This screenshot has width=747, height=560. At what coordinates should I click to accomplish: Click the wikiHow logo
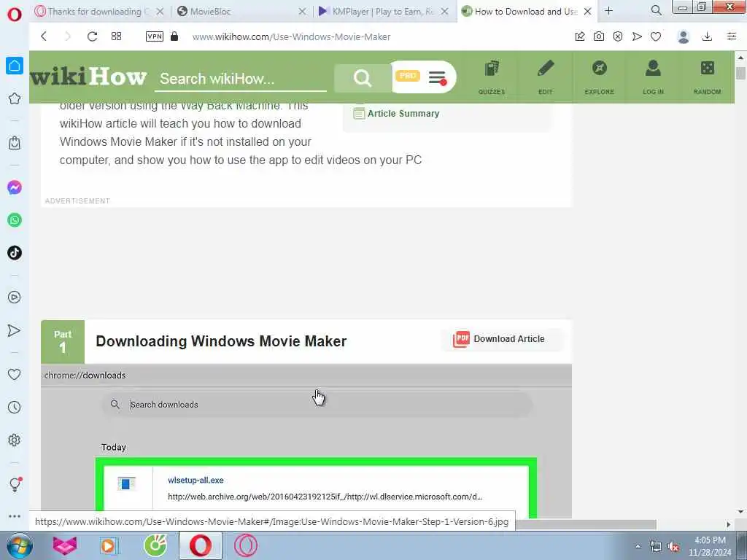tap(88, 77)
